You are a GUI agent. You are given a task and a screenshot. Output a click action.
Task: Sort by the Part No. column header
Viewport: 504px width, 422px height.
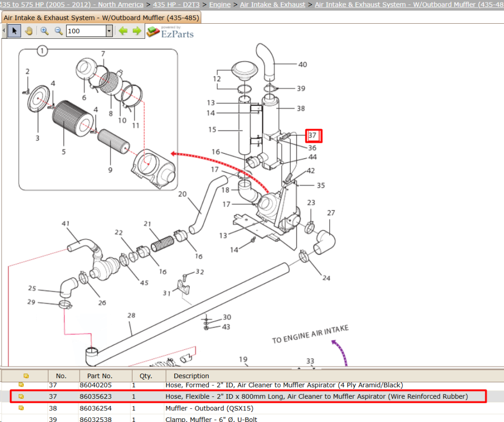pyautogui.click(x=100, y=376)
